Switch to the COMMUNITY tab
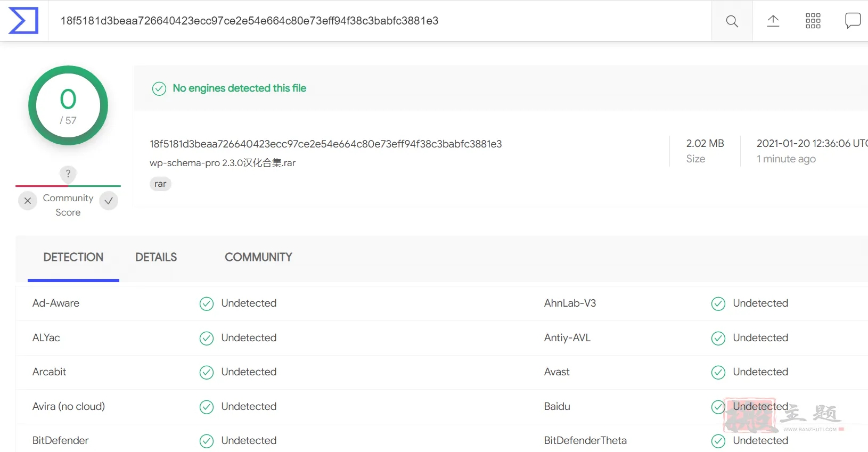 click(x=258, y=257)
